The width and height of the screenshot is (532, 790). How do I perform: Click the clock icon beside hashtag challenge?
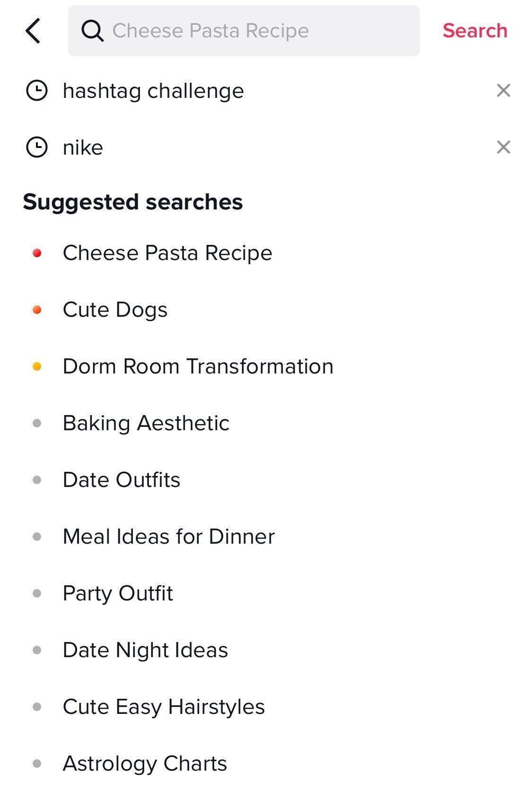click(x=36, y=91)
